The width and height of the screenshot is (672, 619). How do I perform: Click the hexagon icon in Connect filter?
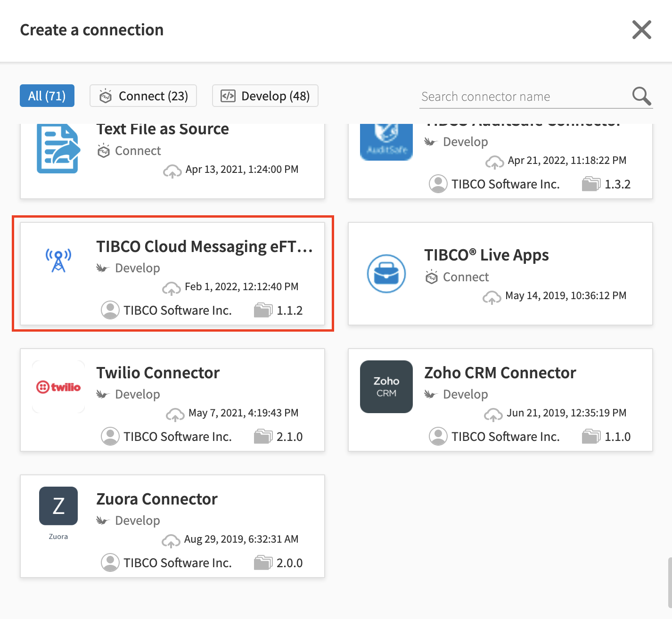[x=106, y=96]
